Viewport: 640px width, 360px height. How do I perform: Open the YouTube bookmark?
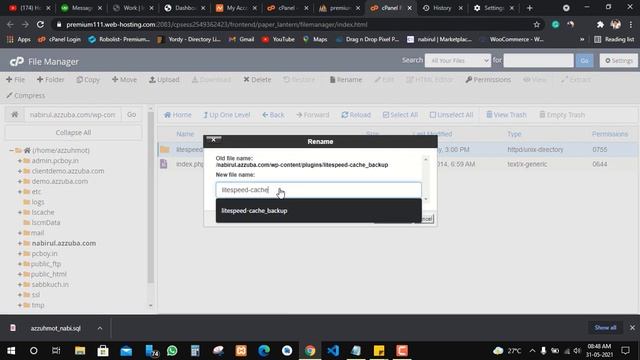(278, 40)
